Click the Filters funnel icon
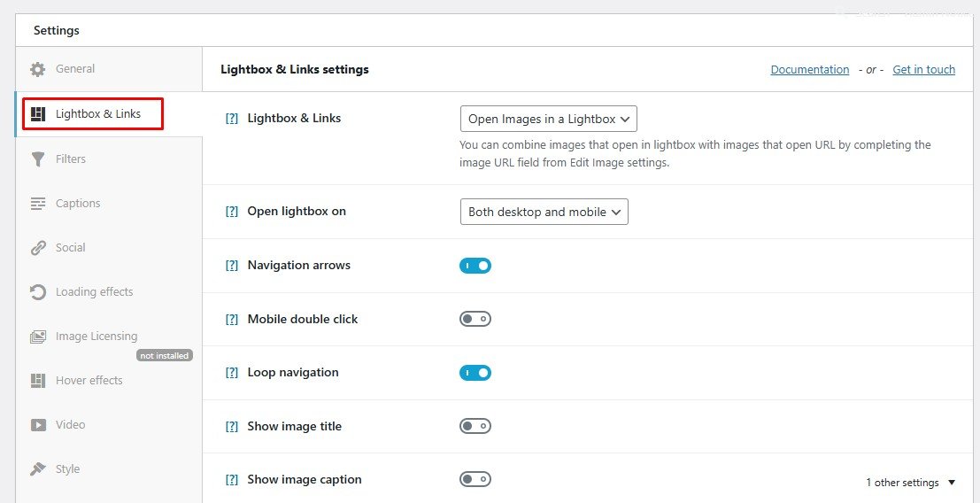The height and width of the screenshot is (503, 980). (x=38, y=159)
